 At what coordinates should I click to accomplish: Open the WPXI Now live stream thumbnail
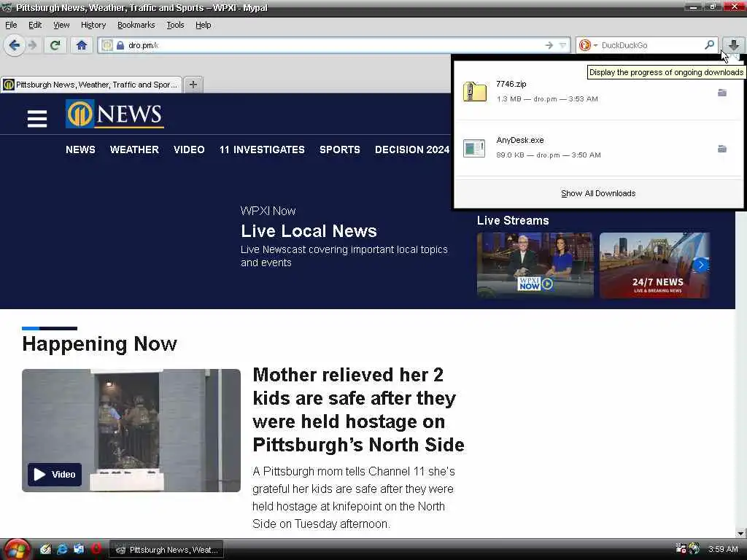click(535, 265)
